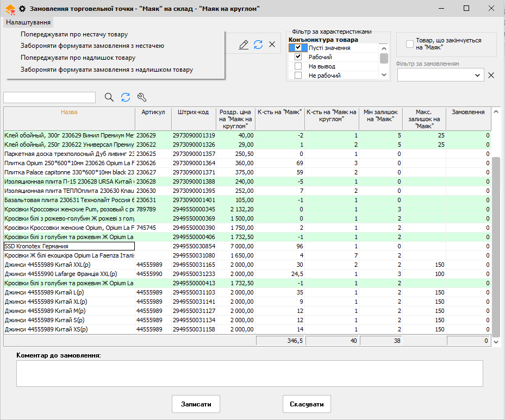Click the X icon next to the pencil and refresh icons
The width and height of the screenshot is (505, 420).
pos(272,45)
